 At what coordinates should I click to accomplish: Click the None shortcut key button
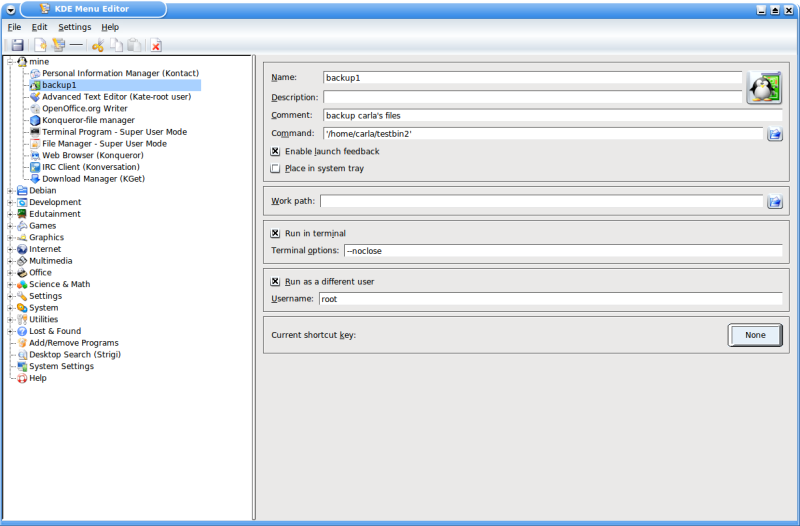click(755, 335)
